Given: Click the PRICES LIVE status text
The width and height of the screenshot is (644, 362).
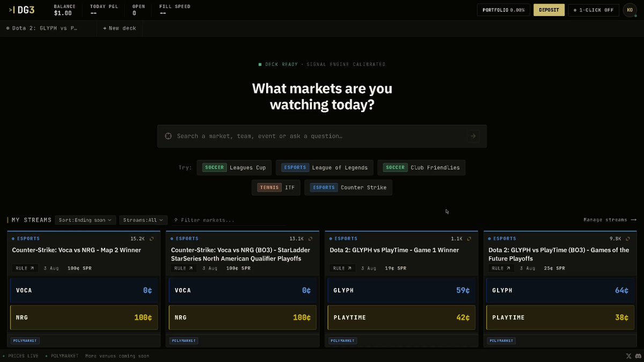Looking at the screenshot, I should 23,356.
